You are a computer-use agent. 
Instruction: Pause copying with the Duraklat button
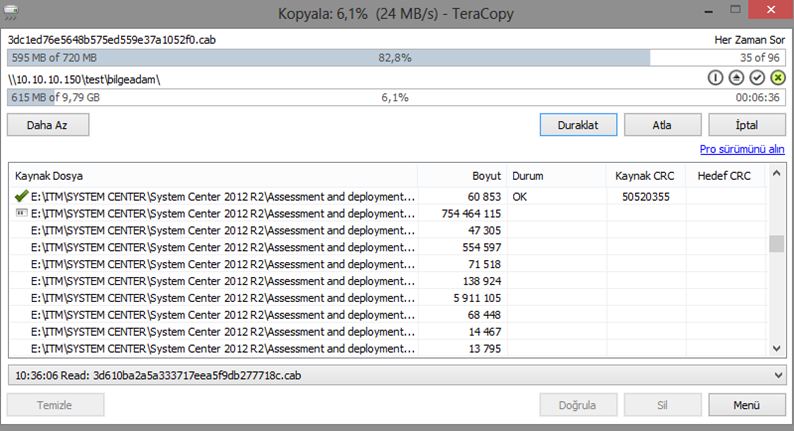578,125
